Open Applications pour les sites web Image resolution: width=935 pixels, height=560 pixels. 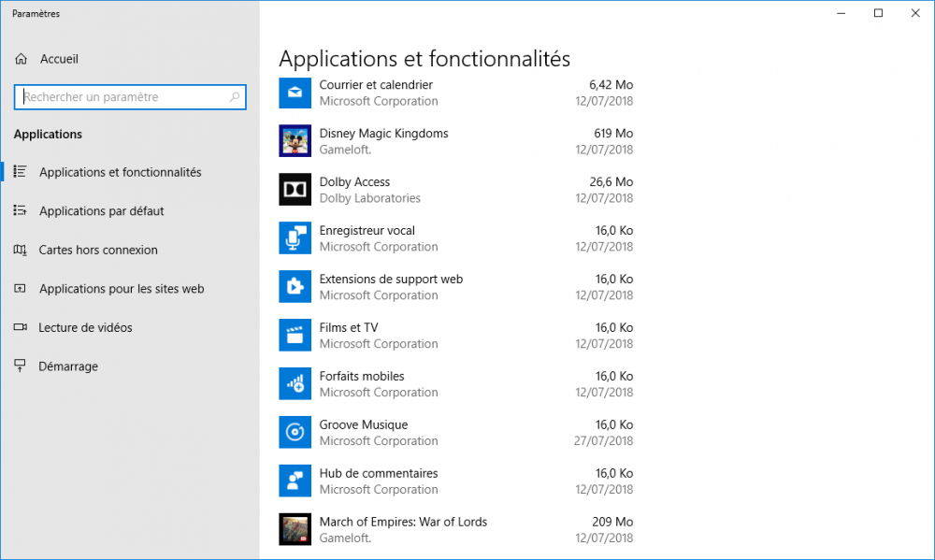click(x=122, y=289)
